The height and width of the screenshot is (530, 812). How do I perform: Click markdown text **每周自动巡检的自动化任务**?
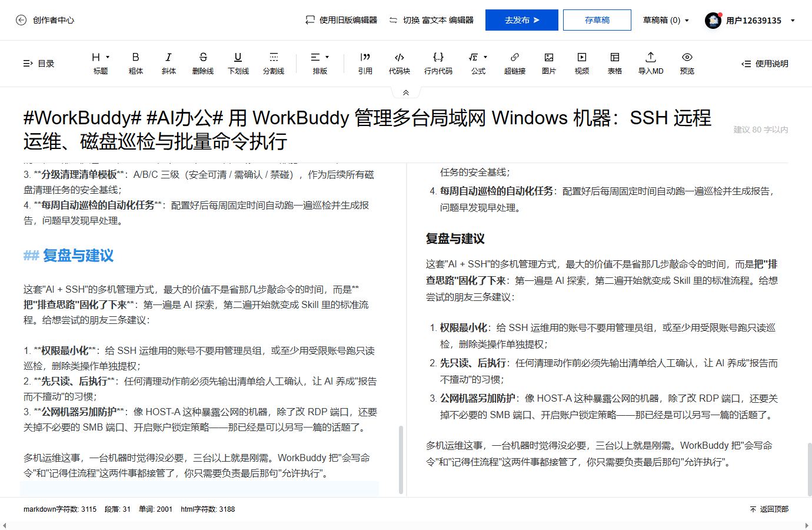tap(98, 206)
